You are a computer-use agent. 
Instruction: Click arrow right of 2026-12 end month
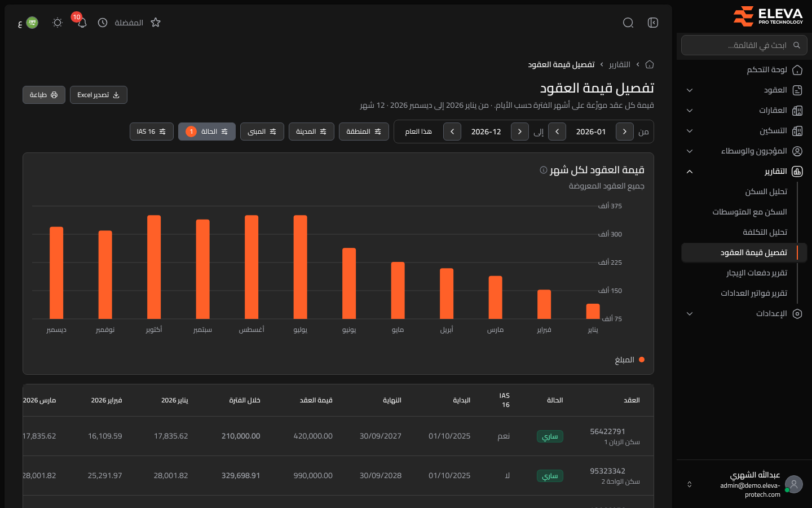pos(520,132)
